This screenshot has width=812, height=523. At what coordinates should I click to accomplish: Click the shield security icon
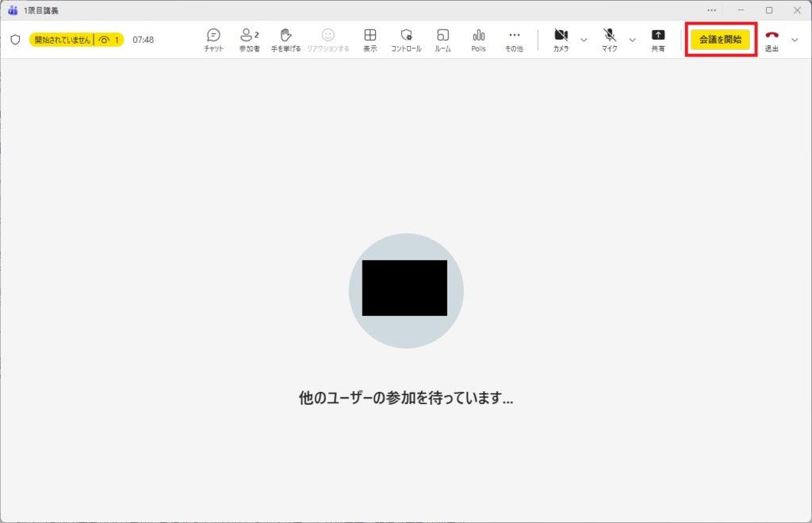pos(15,40)
